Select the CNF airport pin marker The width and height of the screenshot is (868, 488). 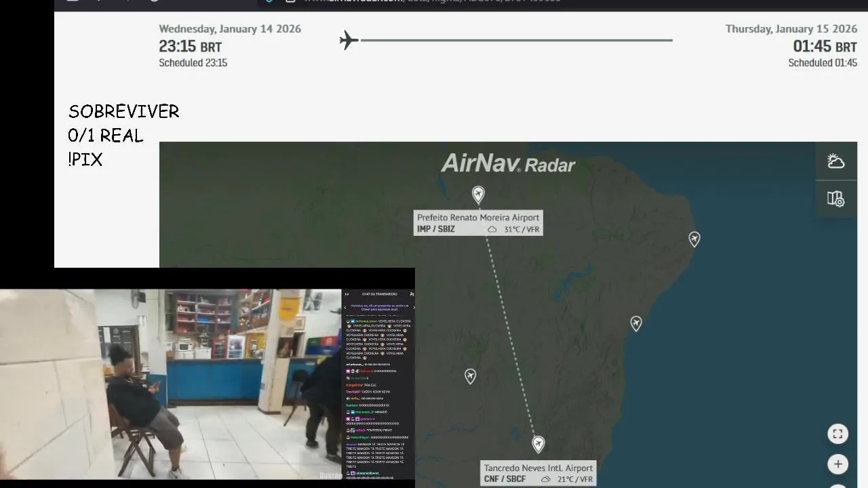point(538,445)
